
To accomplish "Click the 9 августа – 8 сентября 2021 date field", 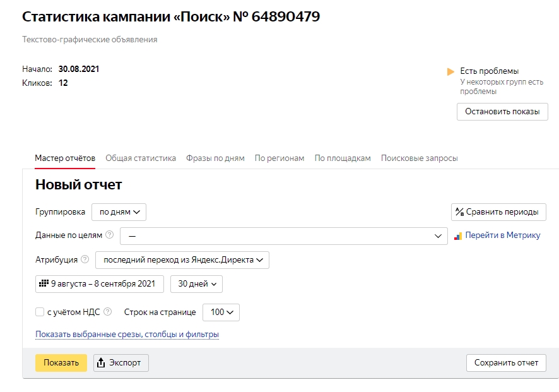I will click(x=100, y=284).
